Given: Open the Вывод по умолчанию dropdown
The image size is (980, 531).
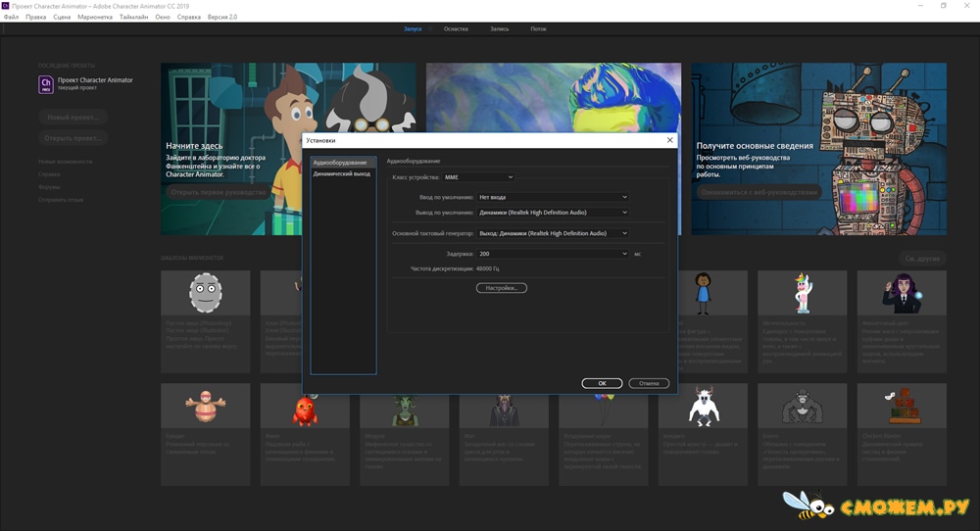Looking at the screenshot, I should coord(553,213).
